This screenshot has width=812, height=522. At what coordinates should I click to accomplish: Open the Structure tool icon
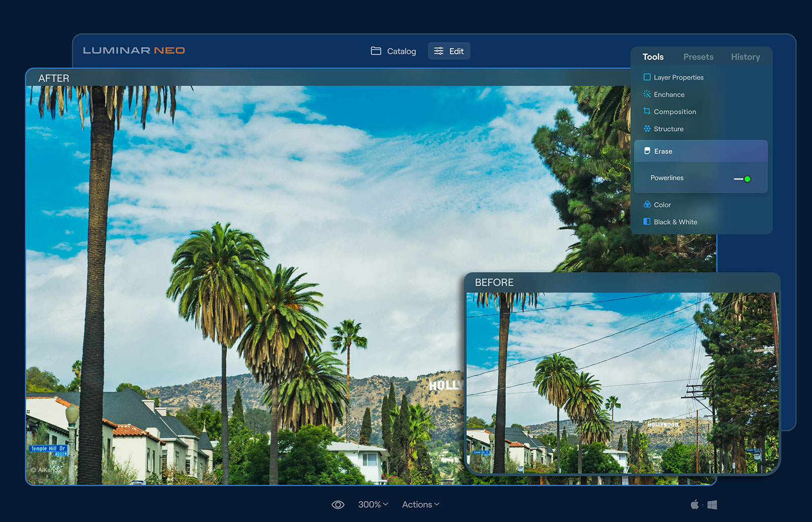[647, 129]
